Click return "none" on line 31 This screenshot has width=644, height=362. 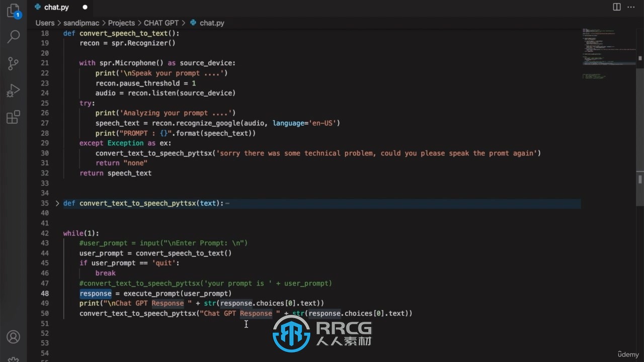coord(121,163)
